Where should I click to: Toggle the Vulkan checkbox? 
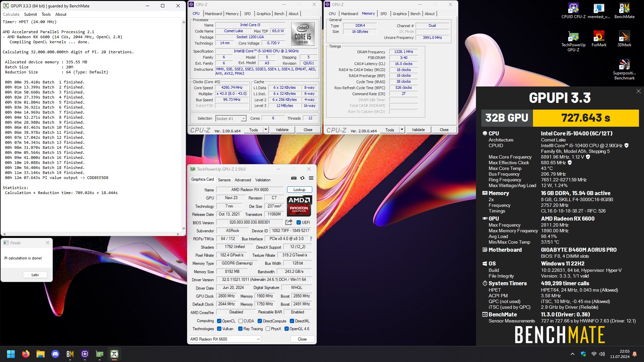(219, 328)
